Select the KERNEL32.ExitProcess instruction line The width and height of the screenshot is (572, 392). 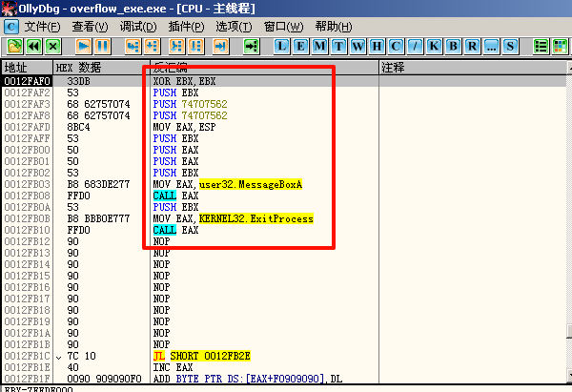tap(234, 218)
